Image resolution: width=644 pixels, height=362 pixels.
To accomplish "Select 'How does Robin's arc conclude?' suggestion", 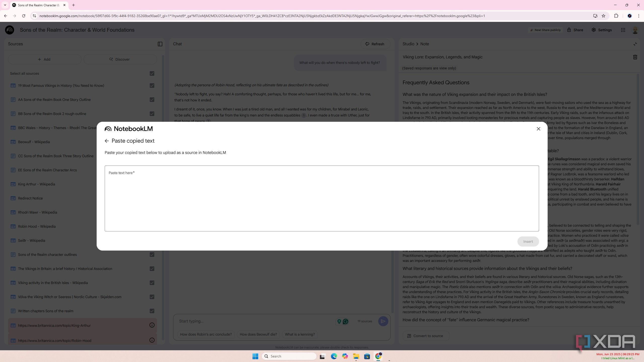I will (x=206, y=334).
